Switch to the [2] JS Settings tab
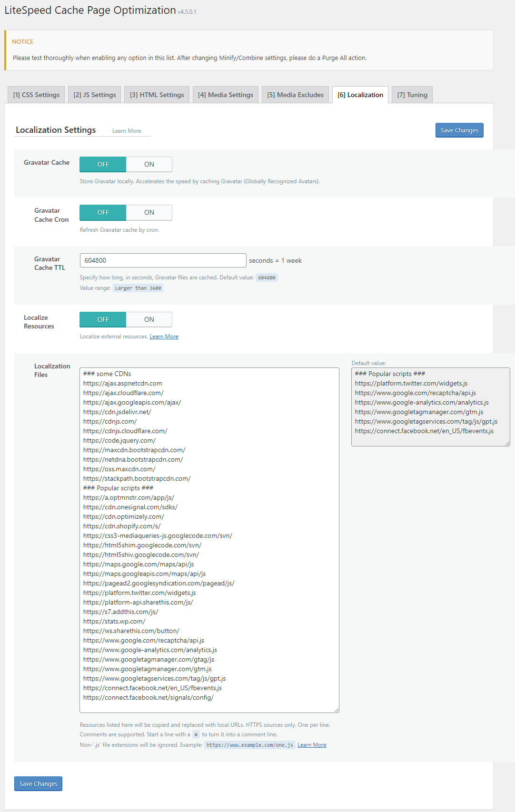This screenshot has height=812, width=515. (95, 95)
